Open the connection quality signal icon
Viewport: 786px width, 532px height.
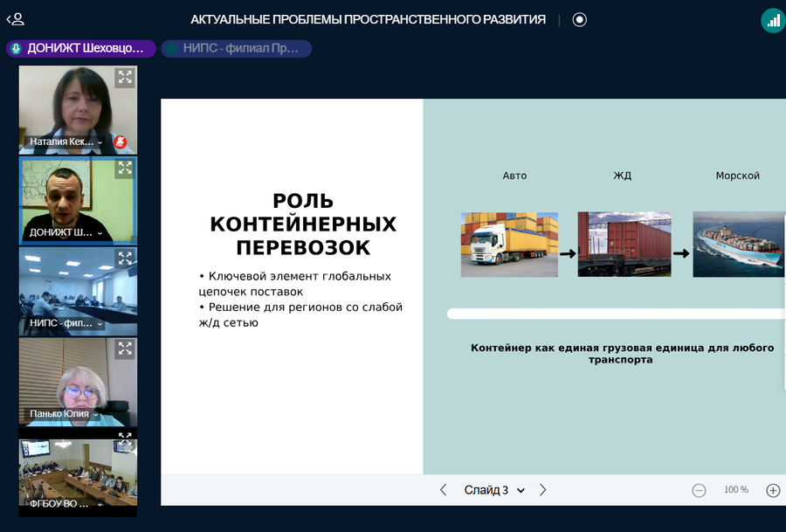click(x=773, y=21)
